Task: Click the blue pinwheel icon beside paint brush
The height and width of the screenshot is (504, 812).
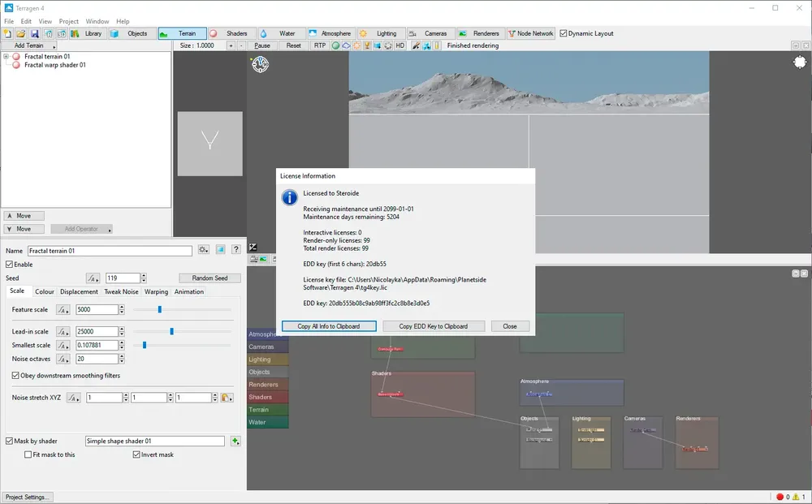Action: (426, 45)
